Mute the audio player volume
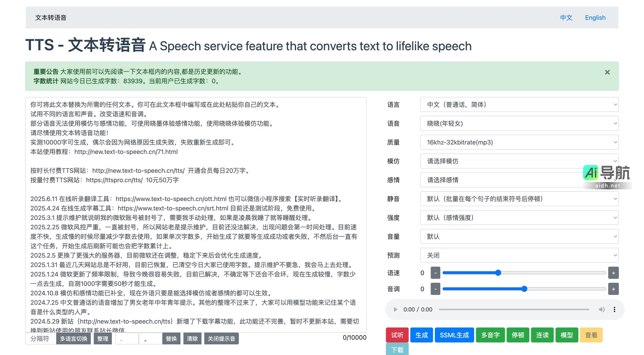Screen dimensions: 644x355 pyautogui.click(x=602, y=309)
